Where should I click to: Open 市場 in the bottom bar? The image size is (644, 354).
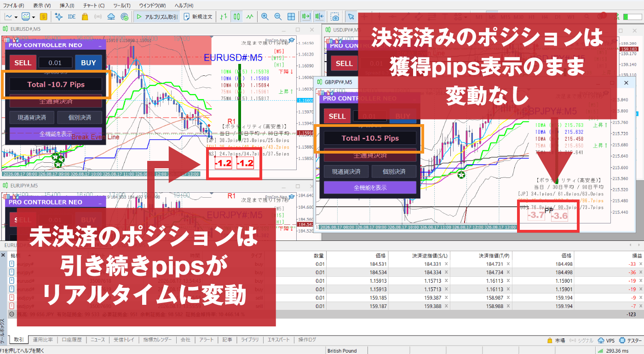click(x=556, y=341)
